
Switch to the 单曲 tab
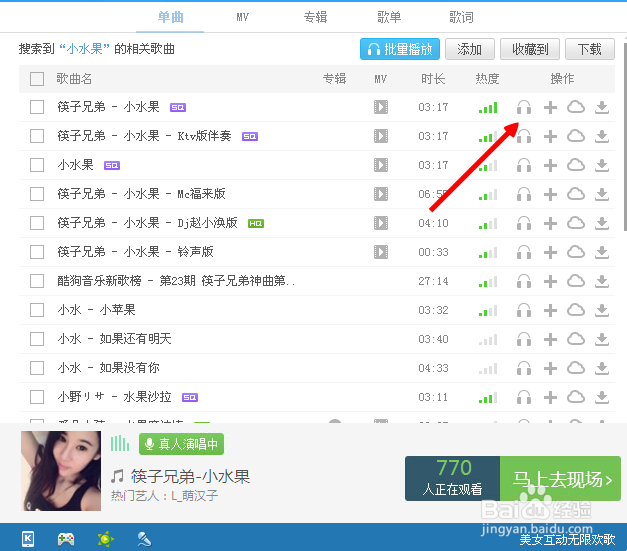pyautogui.click(x=170, y=17)
